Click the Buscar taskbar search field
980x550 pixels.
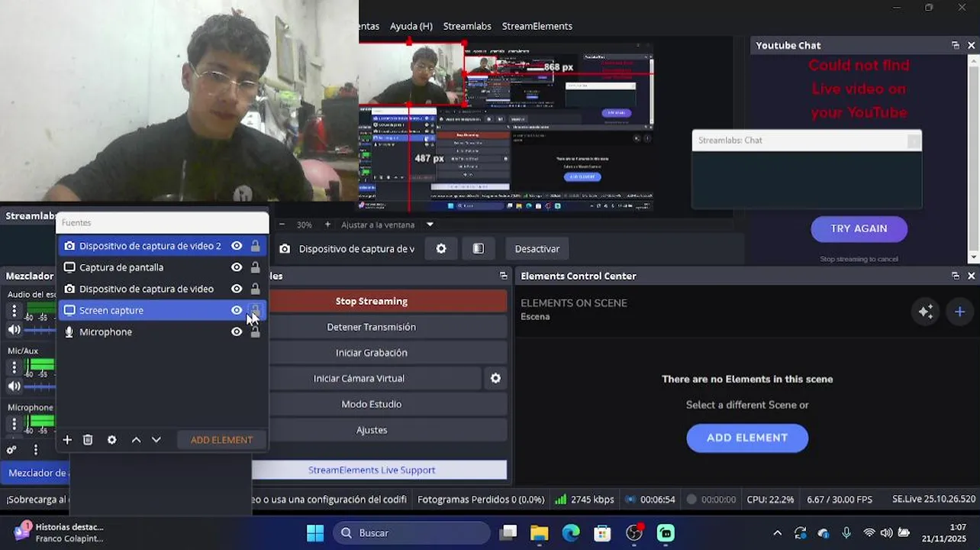(x=411, y=533)
